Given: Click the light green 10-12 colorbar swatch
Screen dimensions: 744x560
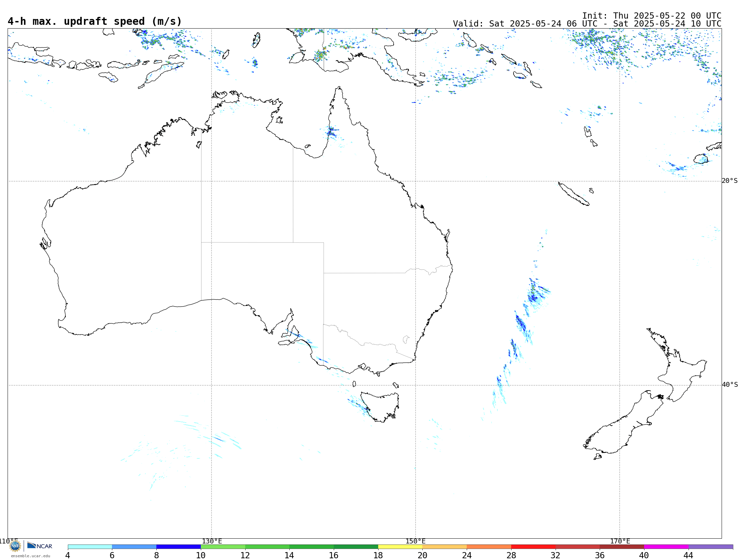Looking at the screenshot, I should [223, 547].
